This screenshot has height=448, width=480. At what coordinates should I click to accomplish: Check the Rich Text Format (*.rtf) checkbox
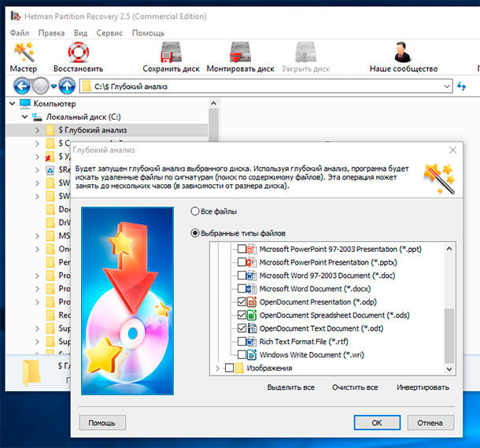click(242, 342)
